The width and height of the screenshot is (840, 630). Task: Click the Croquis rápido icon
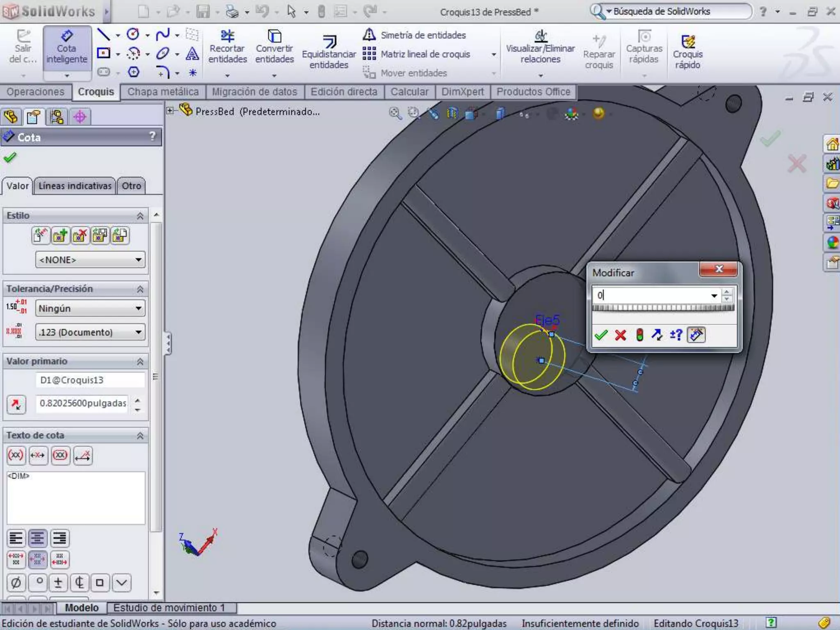coord(688,52)
